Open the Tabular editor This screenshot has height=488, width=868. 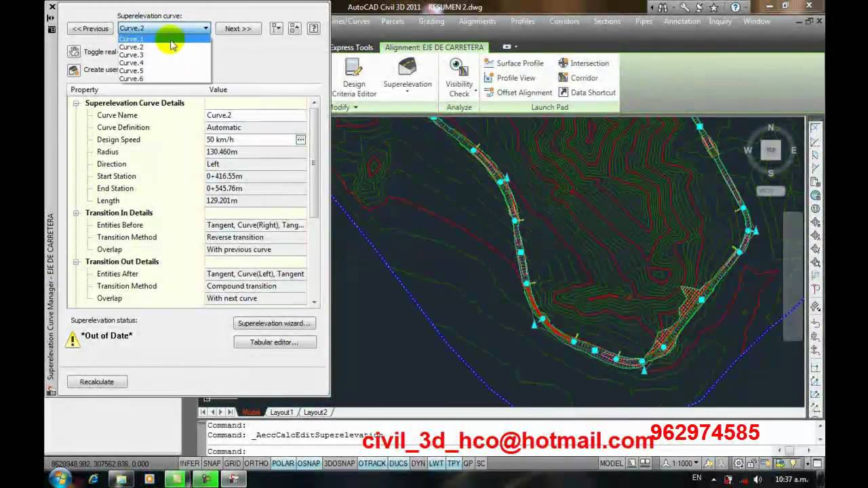tap(274, 342)
